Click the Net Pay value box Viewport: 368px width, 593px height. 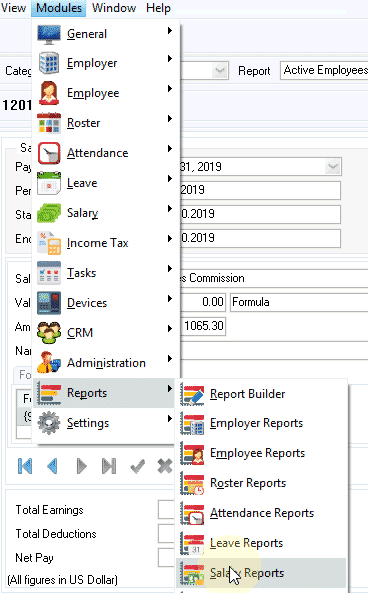166,557
